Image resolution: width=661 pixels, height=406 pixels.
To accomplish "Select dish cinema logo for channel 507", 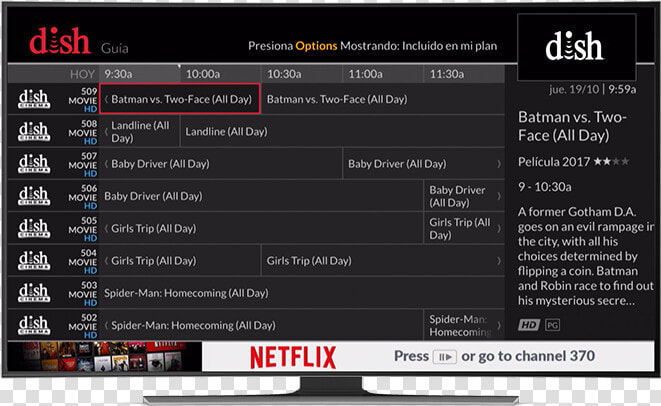I will [x=34, y=164].
